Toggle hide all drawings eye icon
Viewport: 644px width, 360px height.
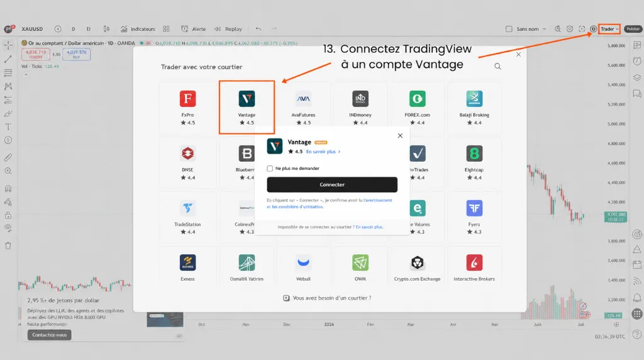click(x=8, y=228)
